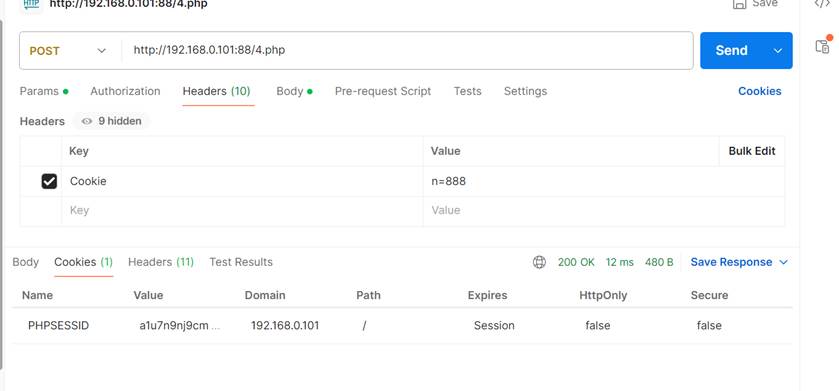Click the empty header Value field
This screenshot has width=839, height=391.
pos(604,211)
